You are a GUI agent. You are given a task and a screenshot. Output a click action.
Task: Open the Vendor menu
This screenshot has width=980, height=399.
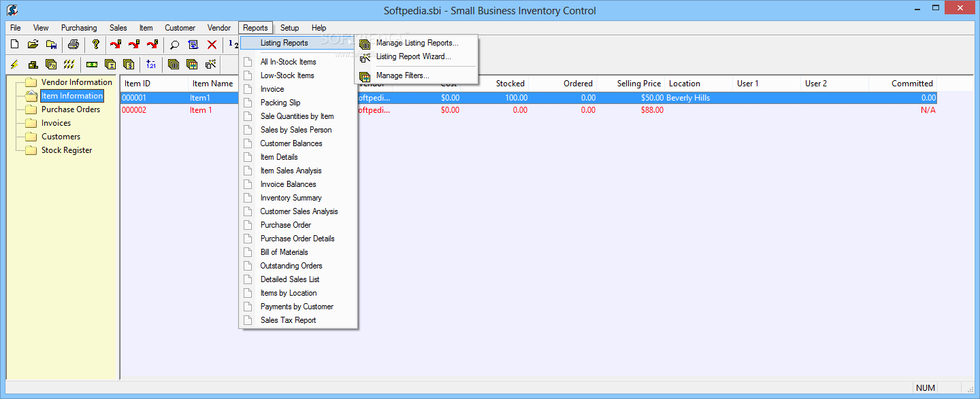point(219,28)
